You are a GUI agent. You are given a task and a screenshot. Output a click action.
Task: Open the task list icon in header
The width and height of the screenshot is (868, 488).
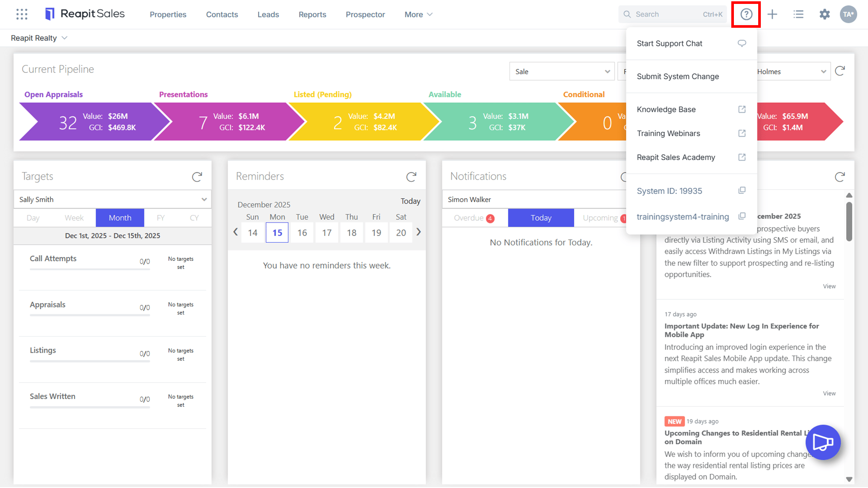[x=798, y=14]
